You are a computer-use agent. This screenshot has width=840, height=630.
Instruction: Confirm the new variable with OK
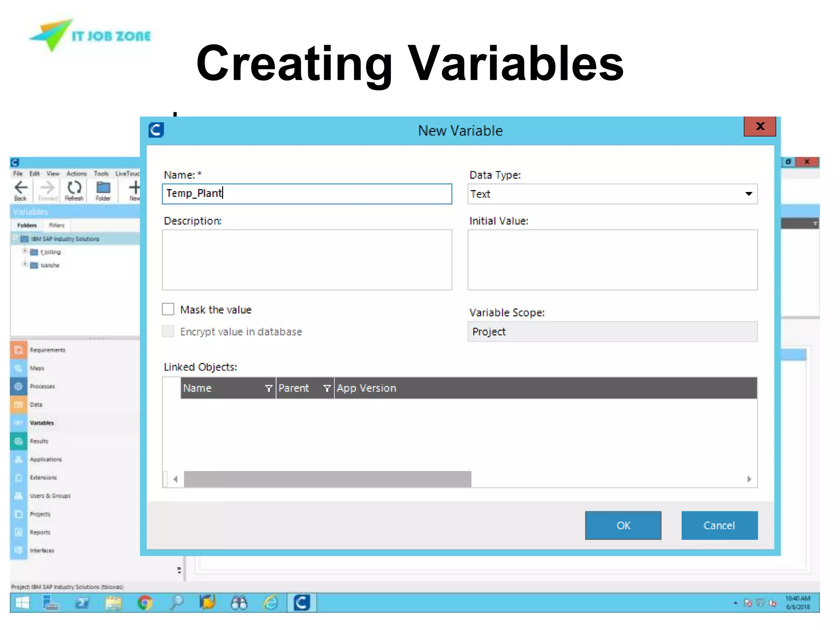click(x=623, y=525)
